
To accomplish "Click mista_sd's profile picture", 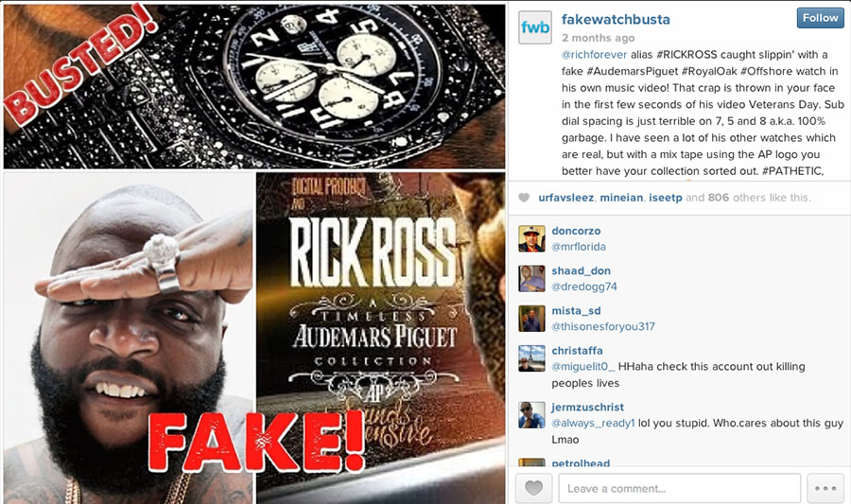I will coord(531,319).
